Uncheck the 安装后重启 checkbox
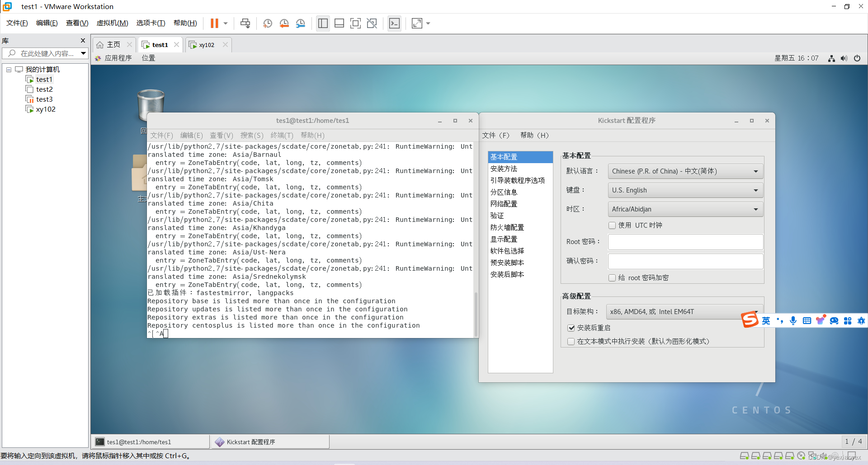 pos(571,328)
